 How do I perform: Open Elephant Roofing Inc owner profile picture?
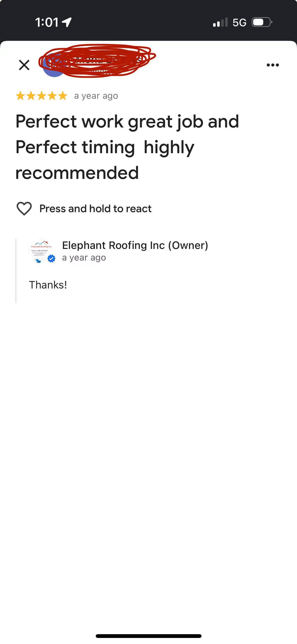41,251
